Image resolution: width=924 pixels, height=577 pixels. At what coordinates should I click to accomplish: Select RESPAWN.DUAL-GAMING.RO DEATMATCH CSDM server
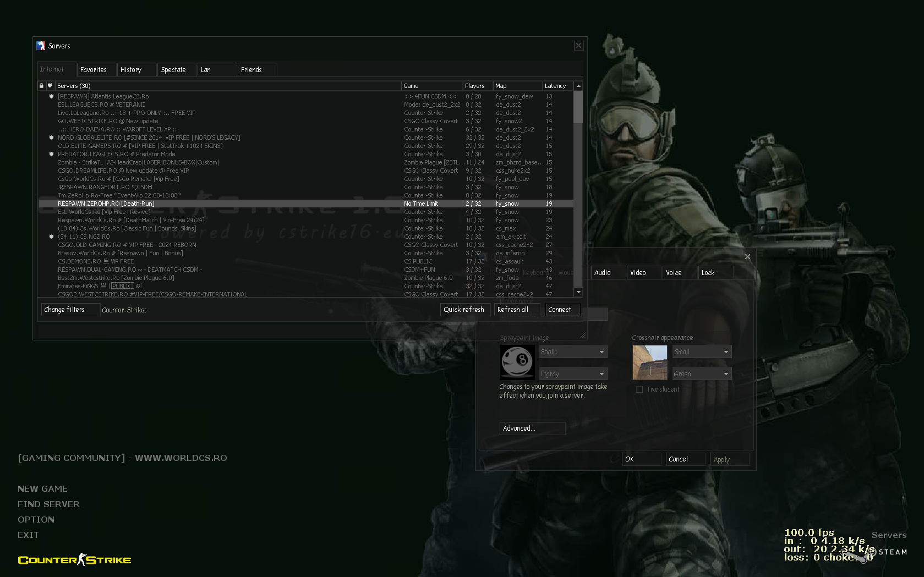306,270
